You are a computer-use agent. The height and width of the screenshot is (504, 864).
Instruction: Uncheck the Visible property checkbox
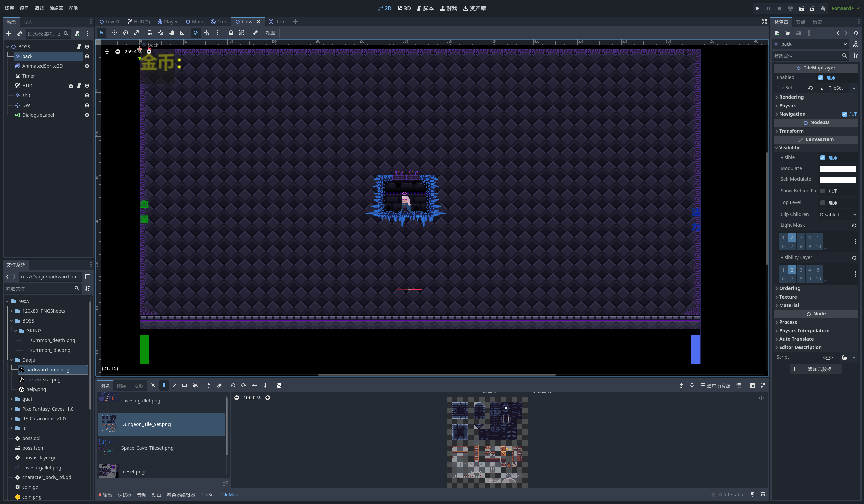pos(822,158)
